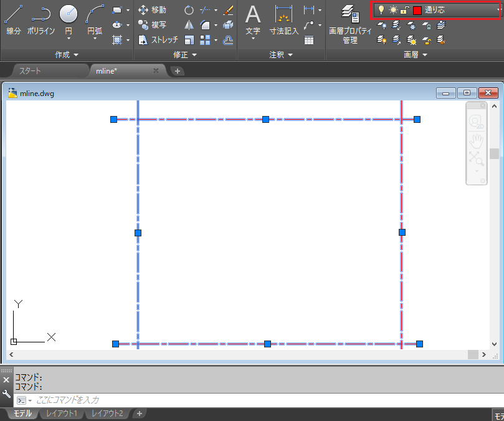Select the Rectangle draw tool icon

pyautogui.click(x=117, y=10)
